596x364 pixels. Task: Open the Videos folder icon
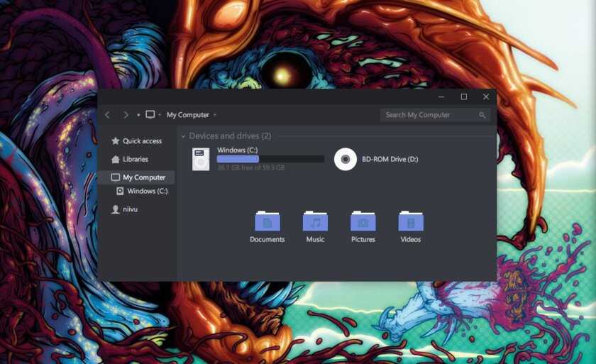(410, 221)
